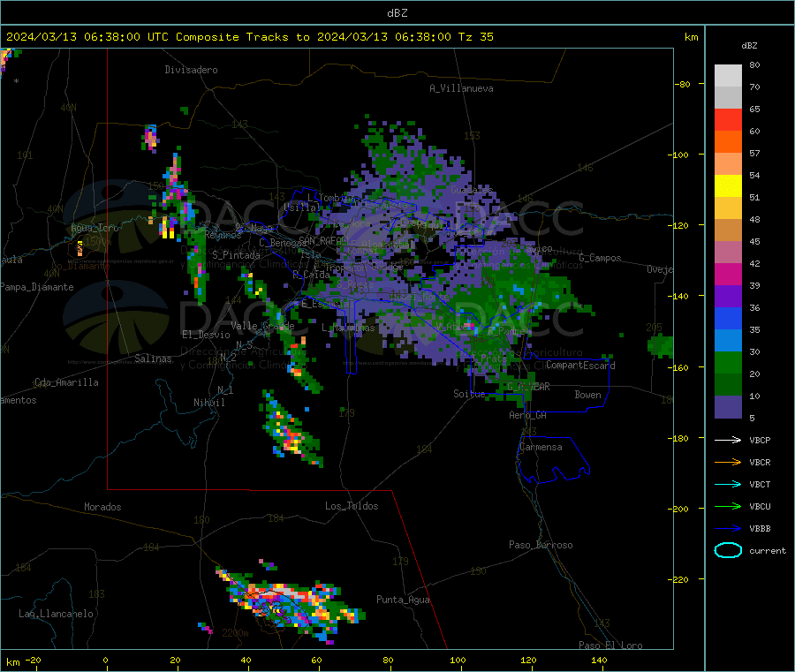Click the Carmensa place label

541,447
